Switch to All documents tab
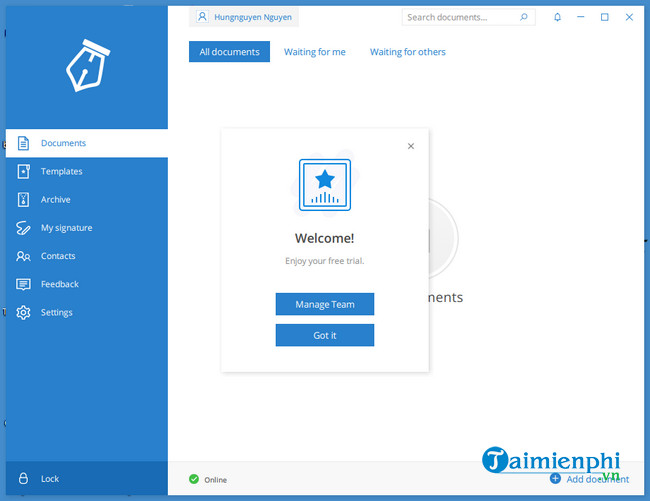 (229, 52)
